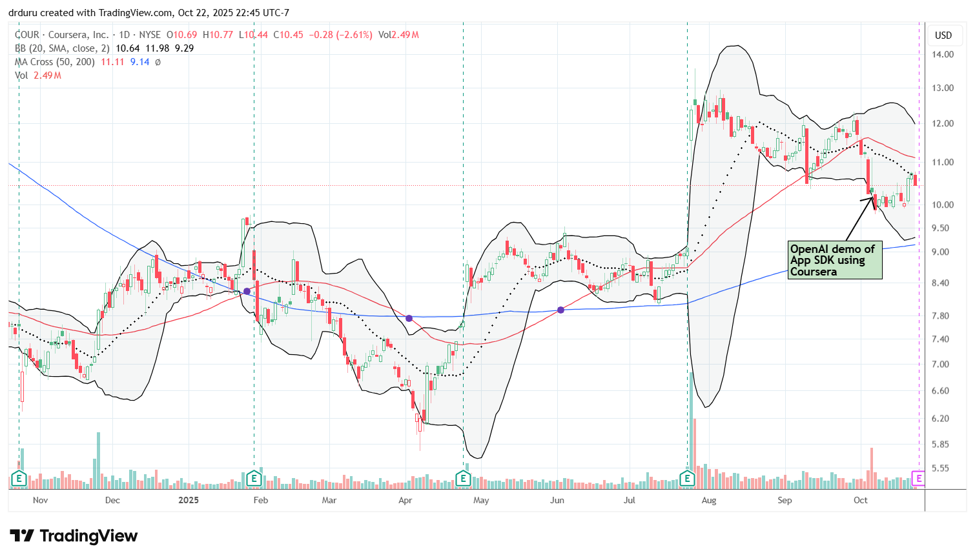
Task: Click the 14.00 price axis label
Action: (943, 54)
